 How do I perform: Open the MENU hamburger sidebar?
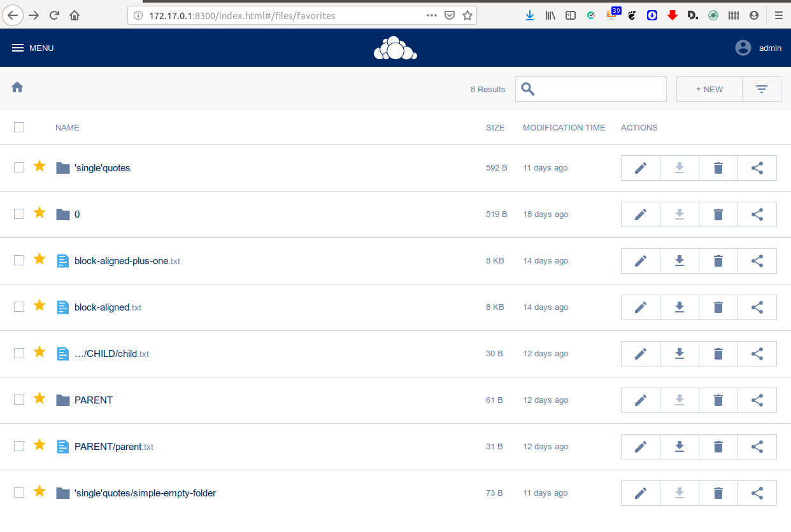pos(32,48)
